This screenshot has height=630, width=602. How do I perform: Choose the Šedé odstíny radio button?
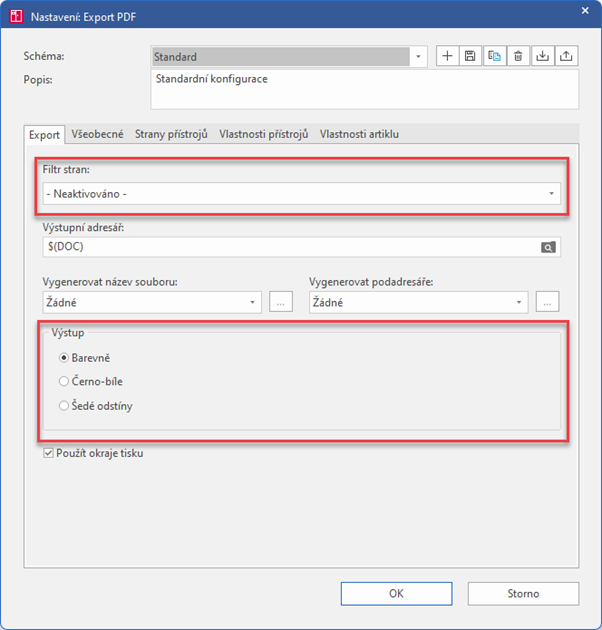[65, 406]
